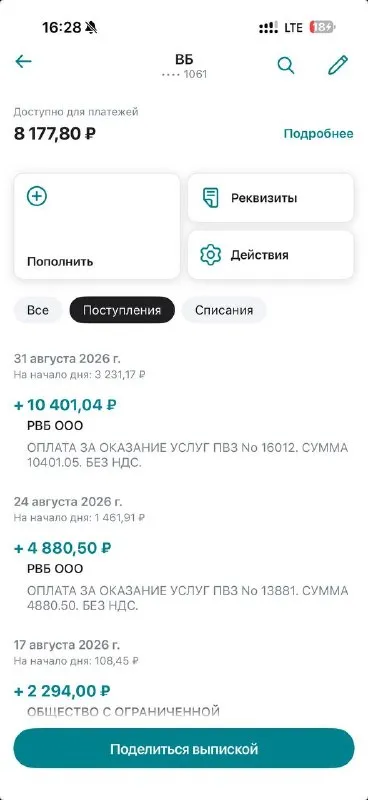The image size is (368, 800).
Task: Go back using the arrow icon
Action: click(23, 62)
